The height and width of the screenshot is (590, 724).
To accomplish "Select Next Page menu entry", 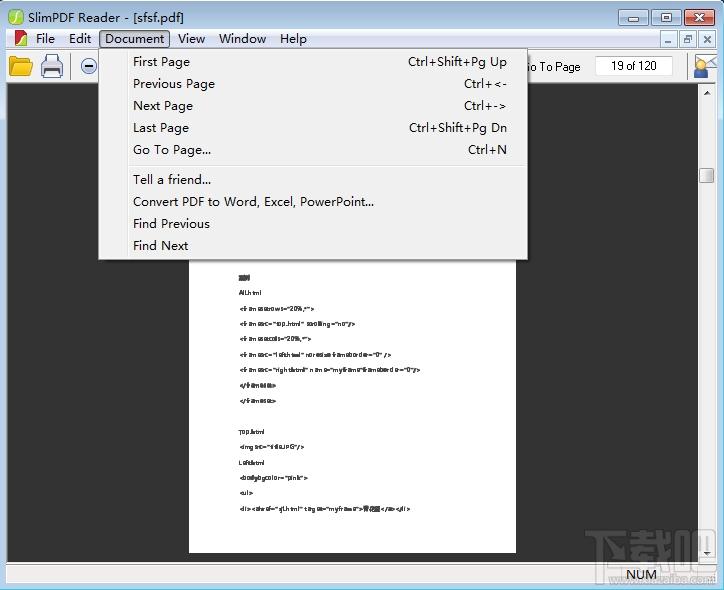I will point(313,106).
